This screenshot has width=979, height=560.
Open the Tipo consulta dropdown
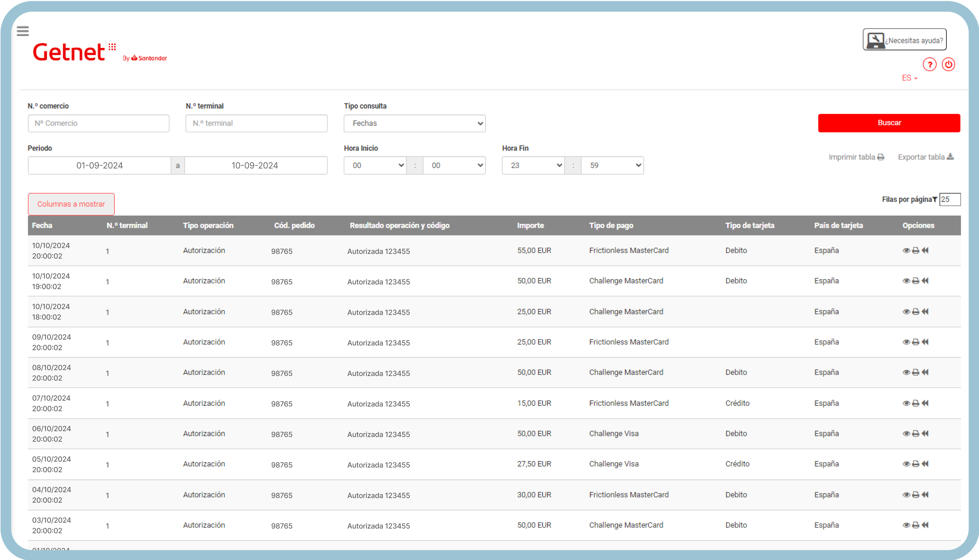(414, 123)
